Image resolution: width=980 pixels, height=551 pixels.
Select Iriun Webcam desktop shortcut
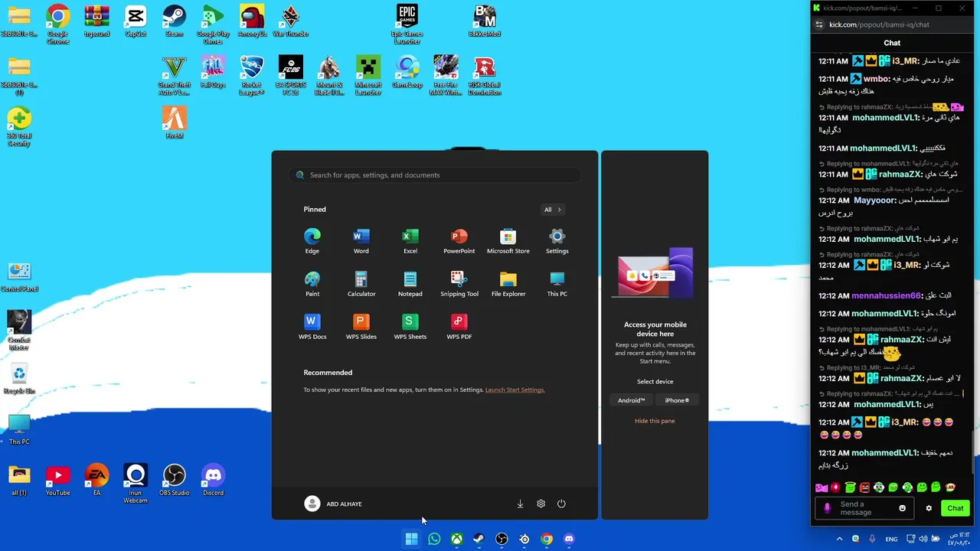pos(136,484)
